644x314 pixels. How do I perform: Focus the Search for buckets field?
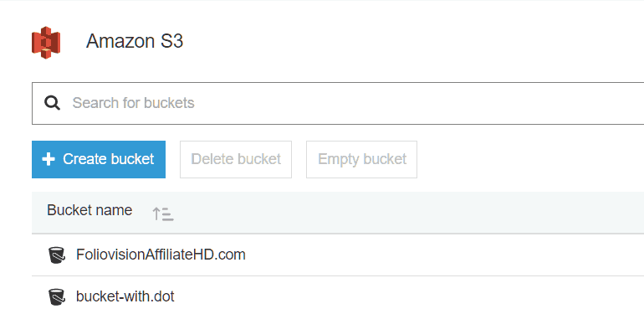point(338,103)
